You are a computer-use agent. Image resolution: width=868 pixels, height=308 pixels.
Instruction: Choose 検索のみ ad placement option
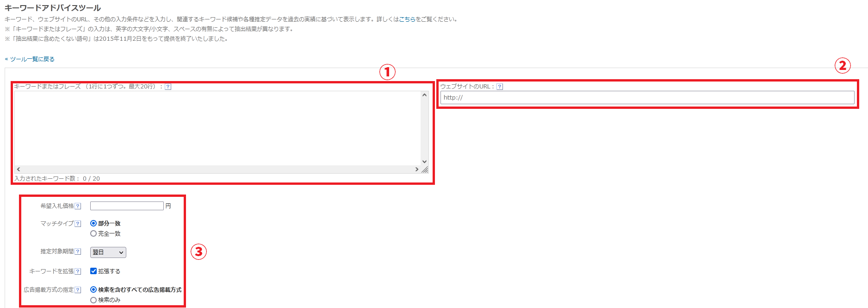(93, 300)
